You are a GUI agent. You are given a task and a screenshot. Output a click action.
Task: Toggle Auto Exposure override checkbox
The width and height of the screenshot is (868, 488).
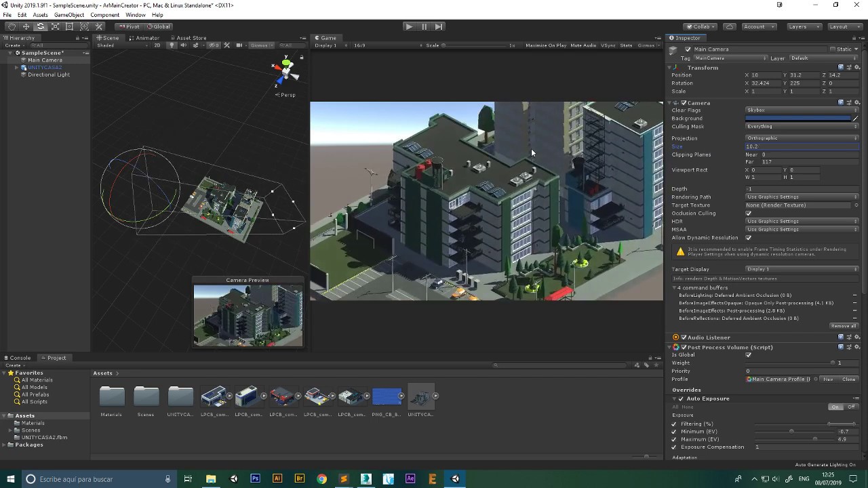click(679, 398)
